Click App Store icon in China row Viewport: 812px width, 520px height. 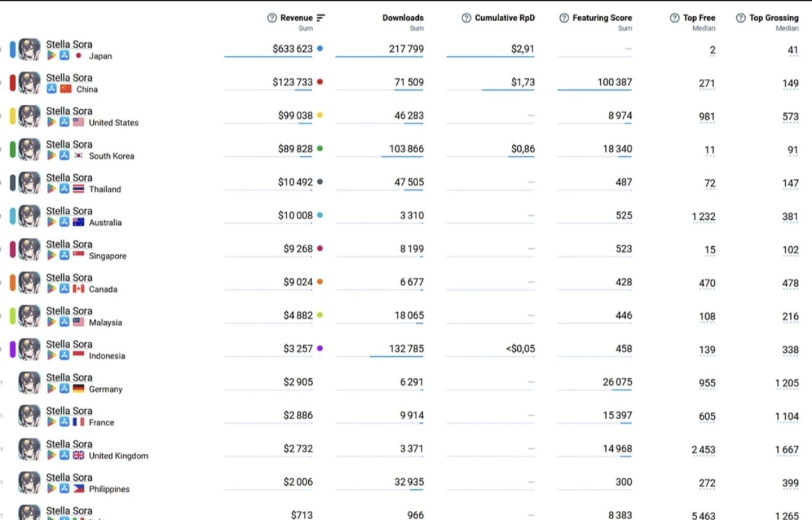tap(51, 89)
